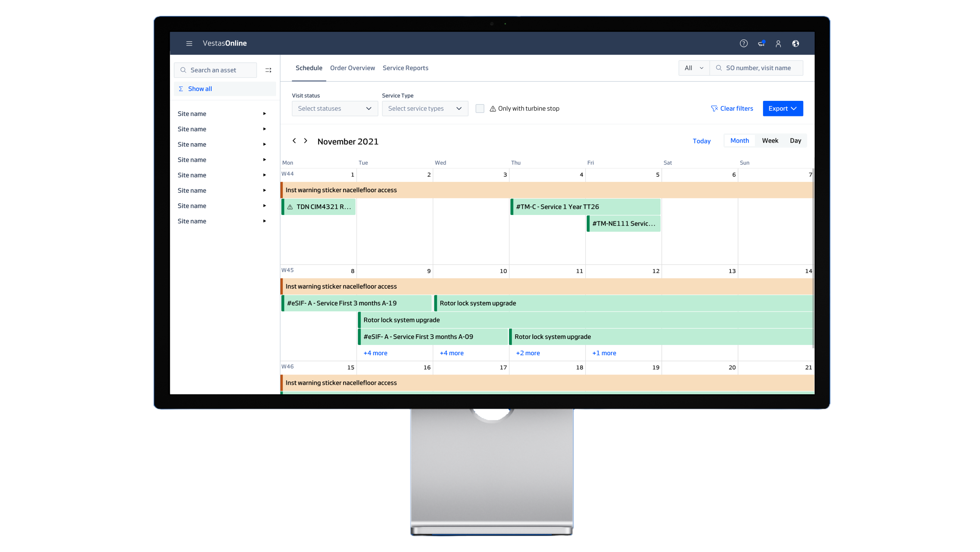Click the calendar vertical scrollbar

tap(813, 259)
